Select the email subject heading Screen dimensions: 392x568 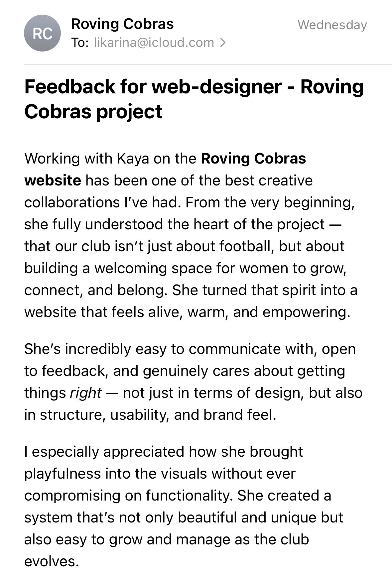coord(194,99)
